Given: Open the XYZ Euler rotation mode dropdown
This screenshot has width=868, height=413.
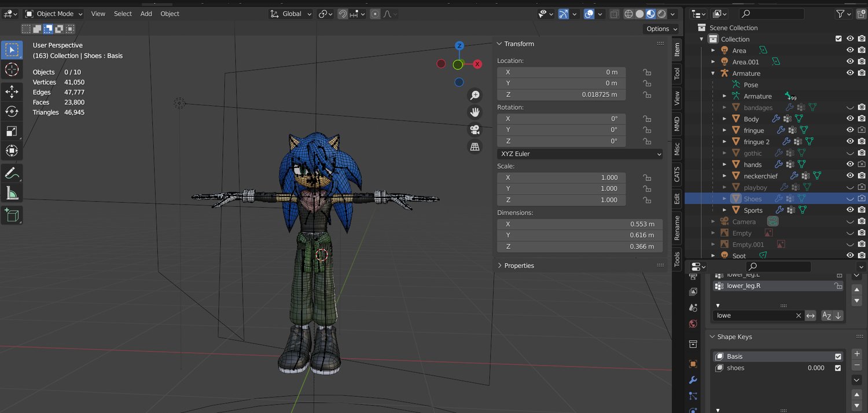Looking at the screenshot, I should pyautogui.click(x=579, y=154).
